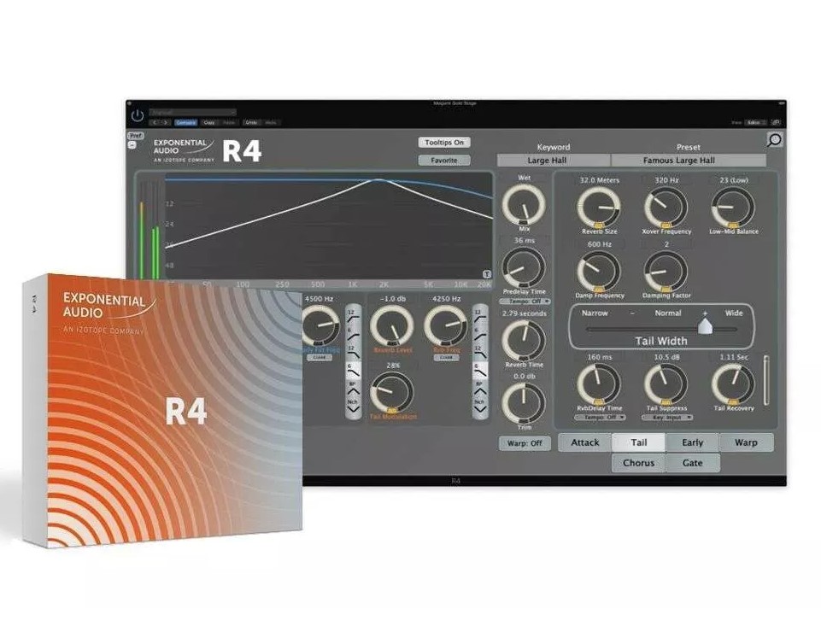Click the Reverb Size knob
821x644 pixels.
[x=599, y=208]
